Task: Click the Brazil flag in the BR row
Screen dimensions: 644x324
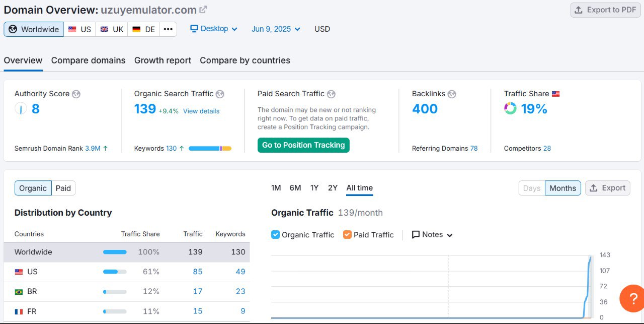Action: 19,291
